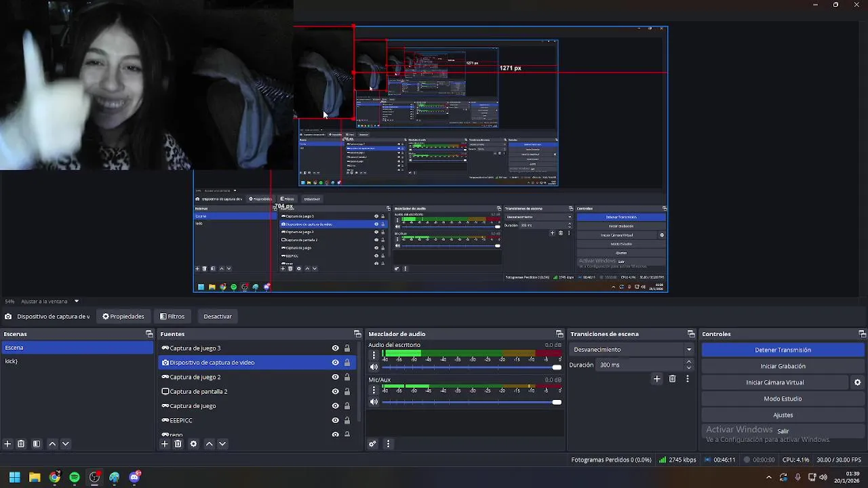Hide Captura de pantalla 2 source
This screenshot has width=868, height=488.
[335, 392]
